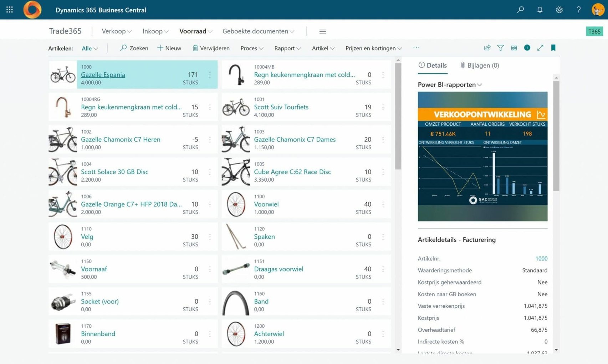Bookmark this page with the bookmark icon

tap(553, 48)
